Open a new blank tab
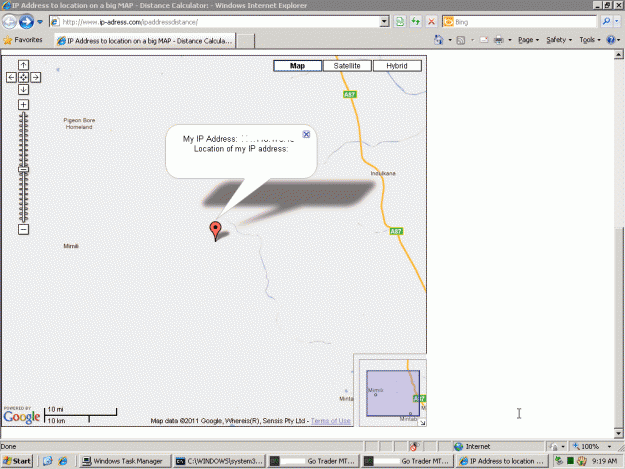Screen dimensions: 625x469 coord(246,41)
